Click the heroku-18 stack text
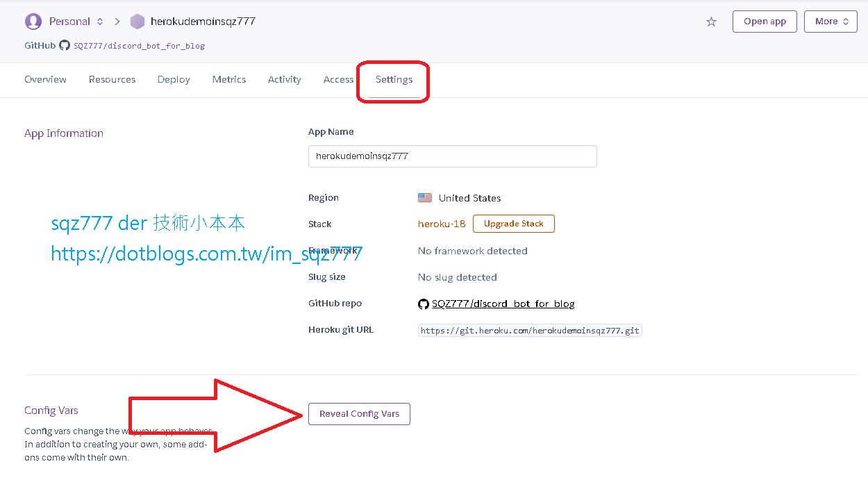This screenshot has width=868, height=480. tap(442, 224)
